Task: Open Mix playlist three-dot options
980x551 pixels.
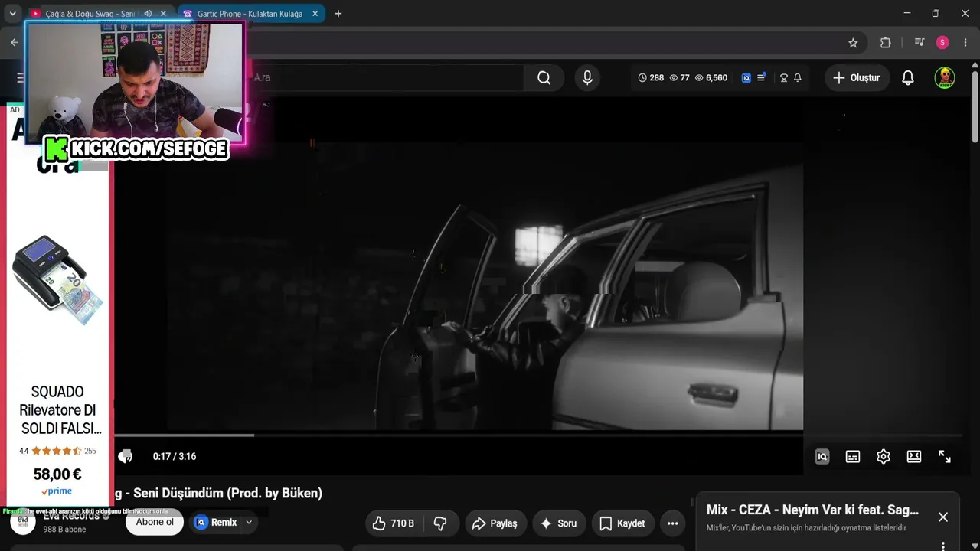Action: pos(943,546)
